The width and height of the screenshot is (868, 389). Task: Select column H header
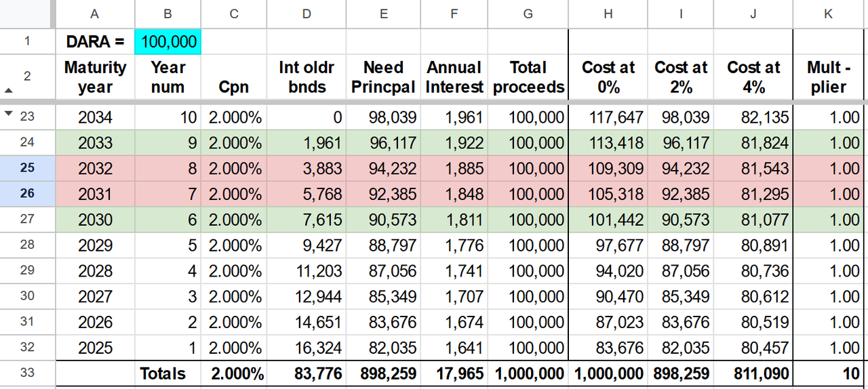pos(608,14)
